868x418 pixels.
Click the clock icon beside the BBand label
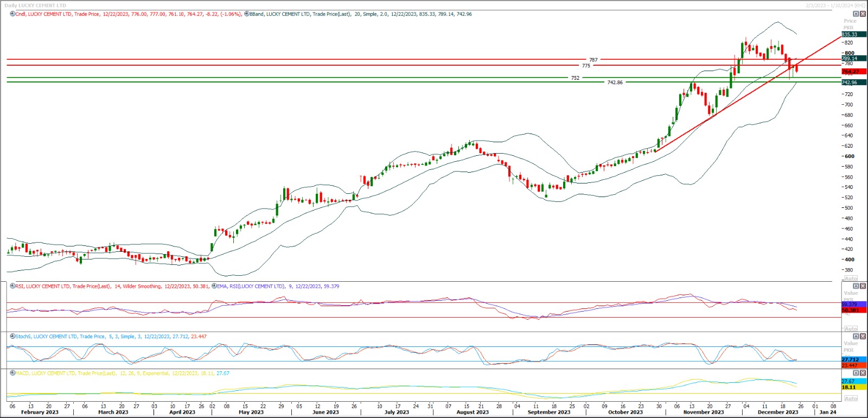coord(246,14)
